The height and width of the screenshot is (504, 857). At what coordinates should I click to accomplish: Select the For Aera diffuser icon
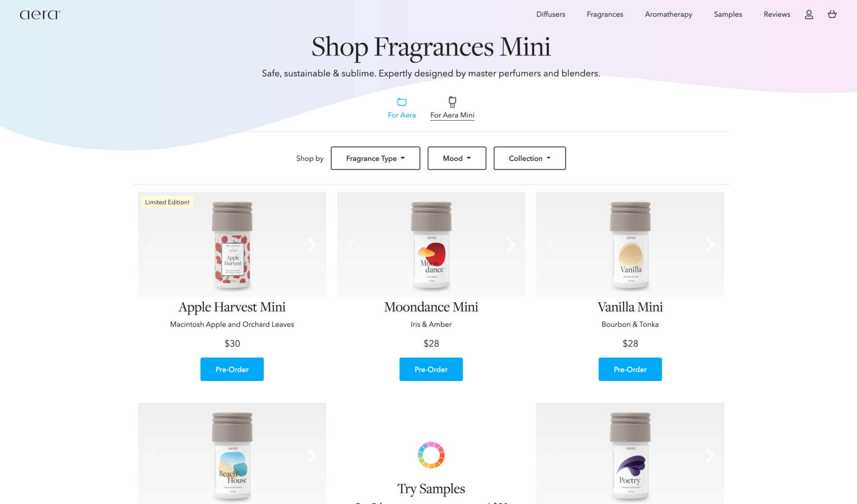(402, 102)
